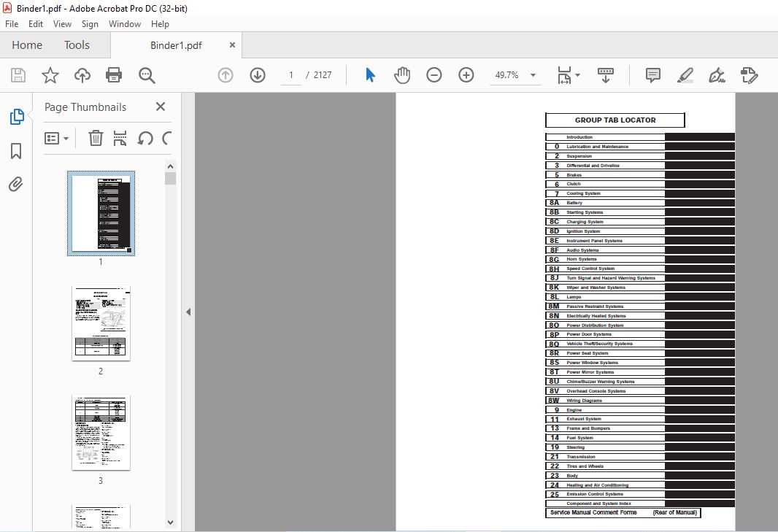Image resolution: width=778 pixels, height=532 pixels.
Task: Click the 21 Transmission entry
Action: pyautogui.click(x=605, y=457)
